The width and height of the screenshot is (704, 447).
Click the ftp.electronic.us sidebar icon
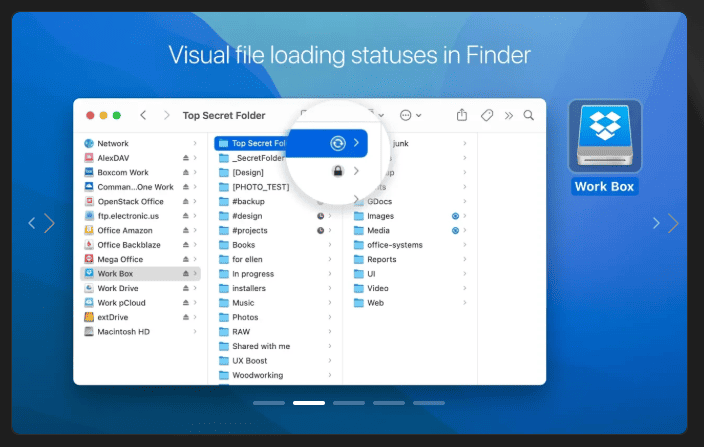pos(89,216)
